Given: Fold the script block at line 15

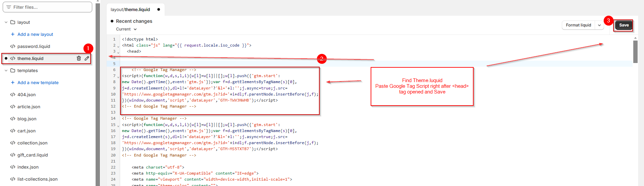Looking at the screenshot, I should click(118, 126).
